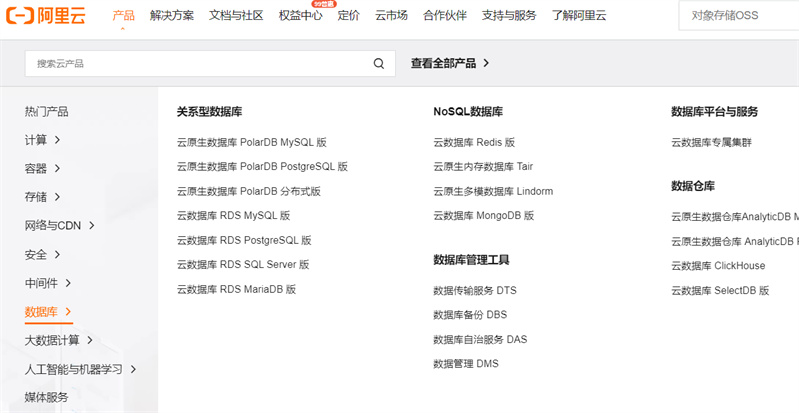Open the 产品 menu
The height and width of the screenshot is (413, 799).
[x=123, y=15]
